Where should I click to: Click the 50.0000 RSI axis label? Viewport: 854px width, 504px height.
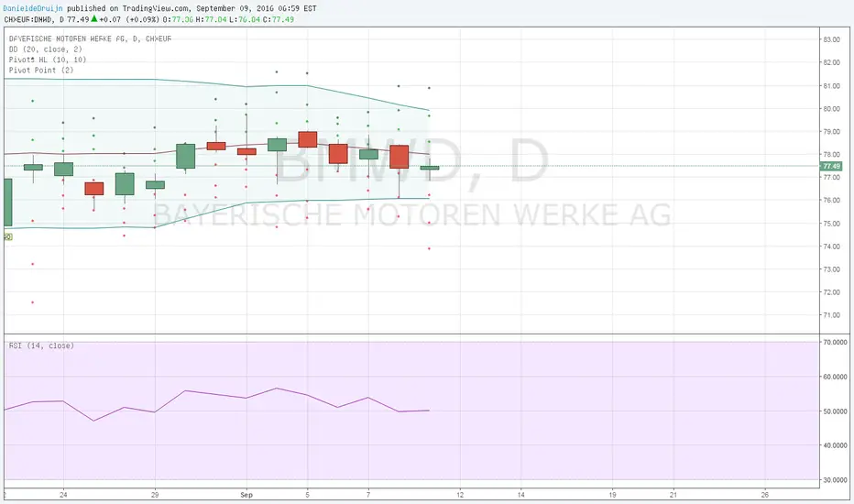835,411
